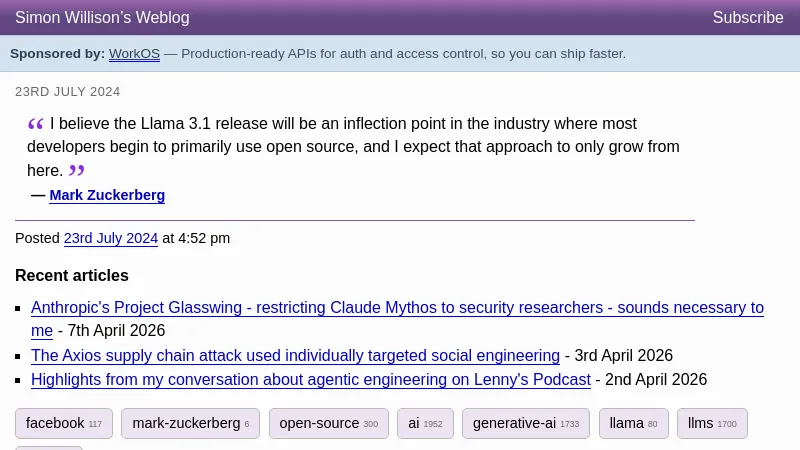Choose the ai tag
This screenshot has width=800, height=450.
coord(425,423)
